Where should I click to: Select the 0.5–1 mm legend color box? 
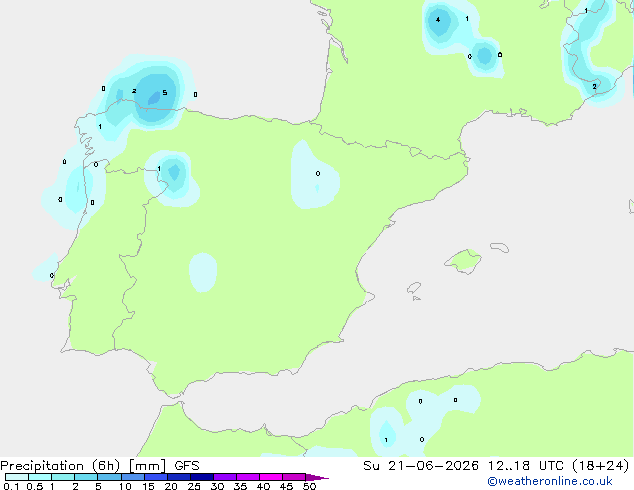40,477
